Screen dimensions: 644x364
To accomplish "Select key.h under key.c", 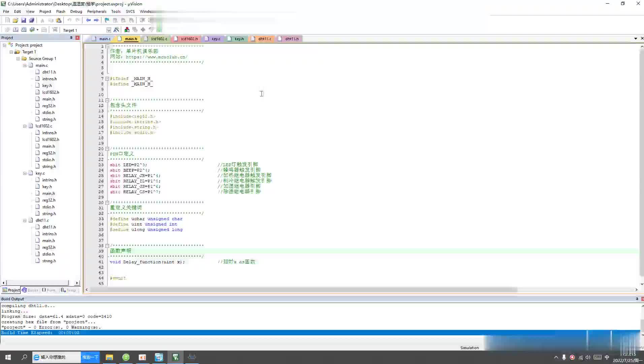I will [47, 187].
